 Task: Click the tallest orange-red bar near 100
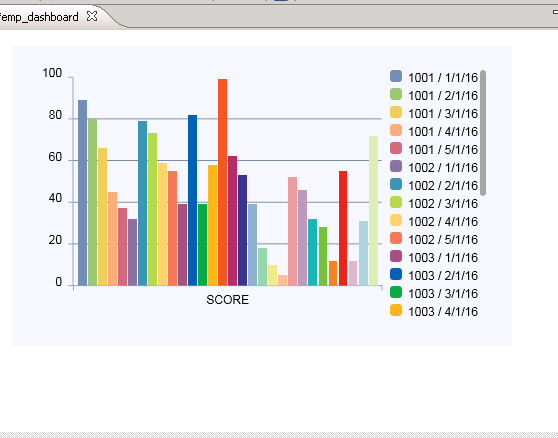point(222,182)
